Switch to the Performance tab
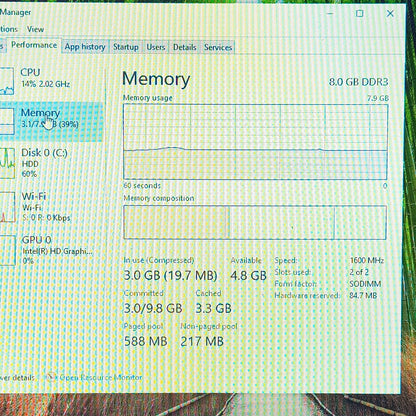The image size is (416, 416). click(34, 45)
